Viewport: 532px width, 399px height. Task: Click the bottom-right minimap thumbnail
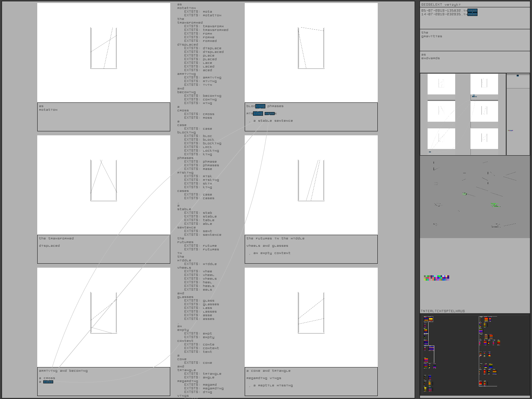(484, 139)
